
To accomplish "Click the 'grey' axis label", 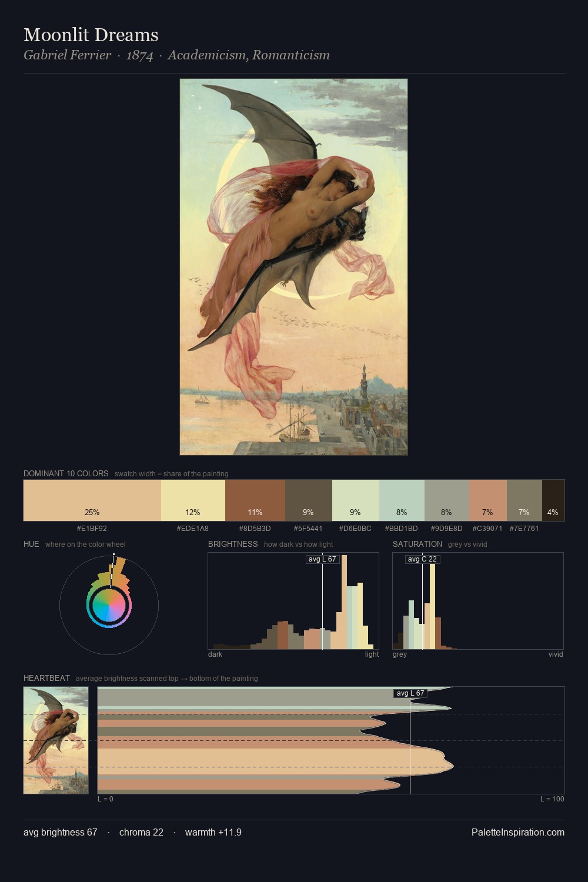I will [x=400, y=654].
